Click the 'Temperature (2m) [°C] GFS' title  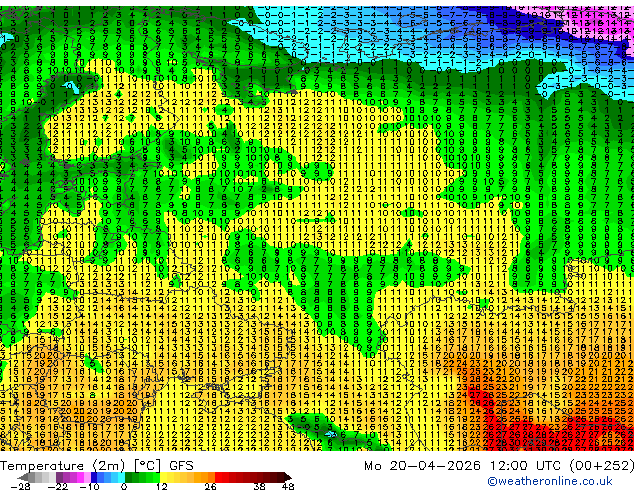click(97, 466)
